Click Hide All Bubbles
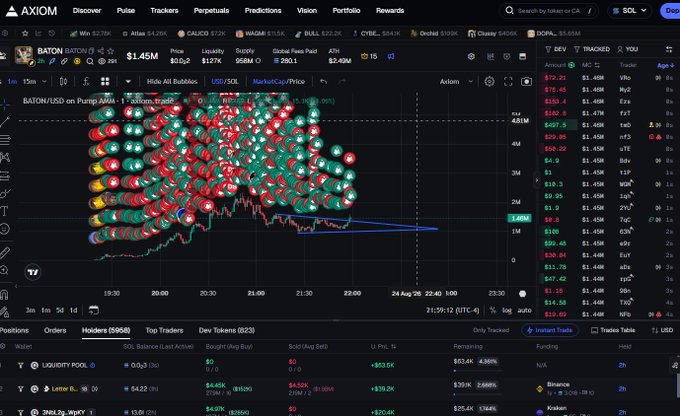 pyautogui.click(x=172, y=81)
